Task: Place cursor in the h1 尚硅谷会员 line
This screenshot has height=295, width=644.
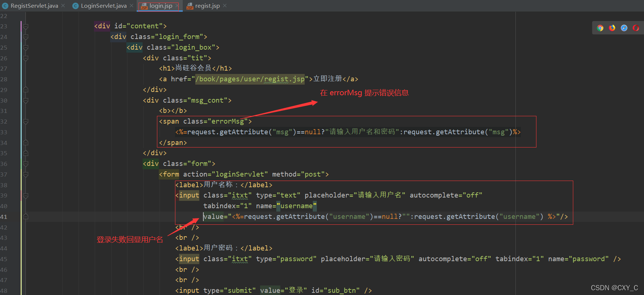Action: pos(195,68)
